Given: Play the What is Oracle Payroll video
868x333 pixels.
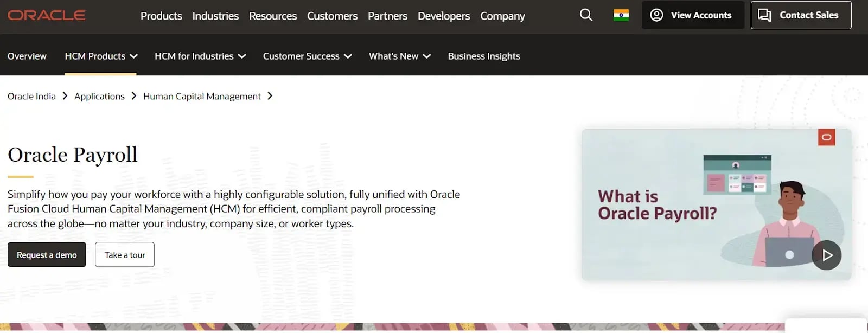Looking at the screenshot, I should 826,255.
